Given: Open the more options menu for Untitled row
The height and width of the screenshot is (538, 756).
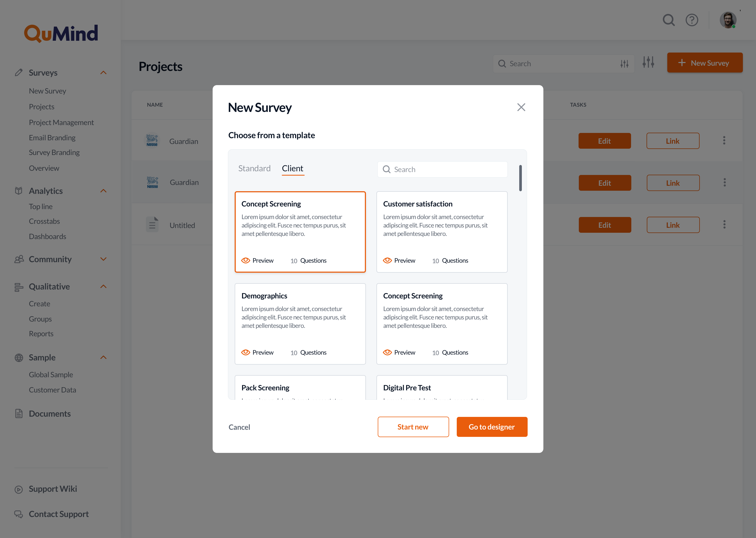Looking at the screenshot, I should [724, 225].
